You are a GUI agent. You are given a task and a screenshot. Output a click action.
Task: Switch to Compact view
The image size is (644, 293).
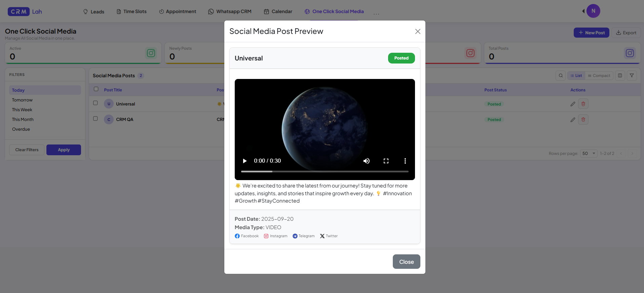pos(599,76)
